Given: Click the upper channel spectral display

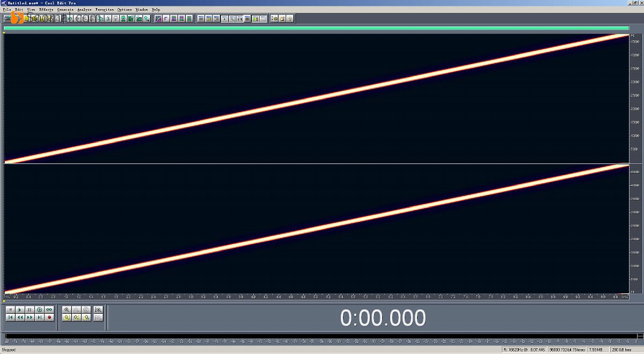Looking at the screenshot, I should [x=316, y=98].
